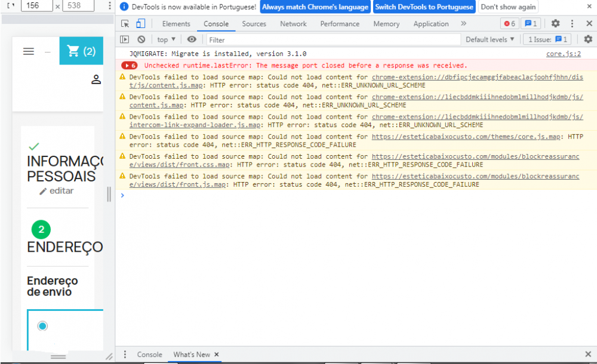Expand more DevTools tabs chevron
Screen dimensions: 597x364
tap(463, 23)
